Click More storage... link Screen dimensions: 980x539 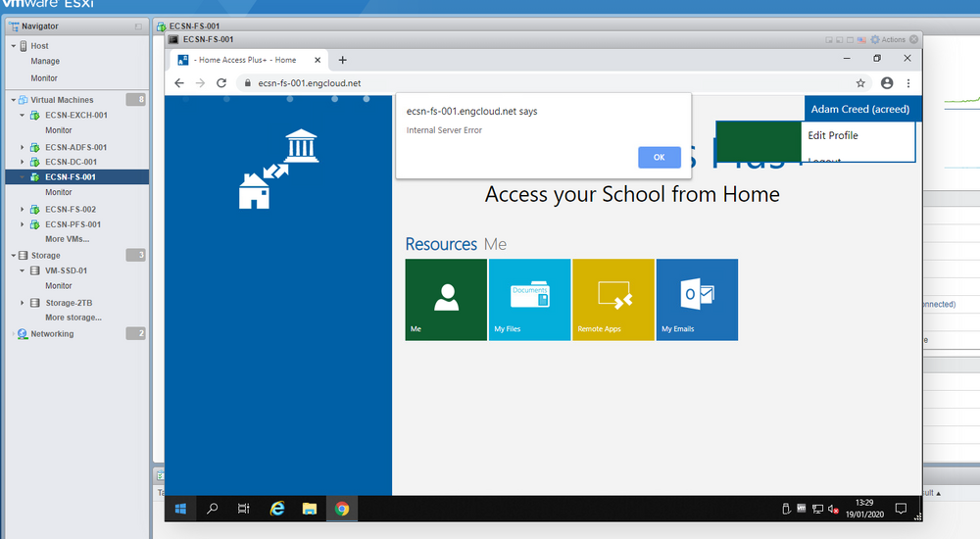coord(73,318)
